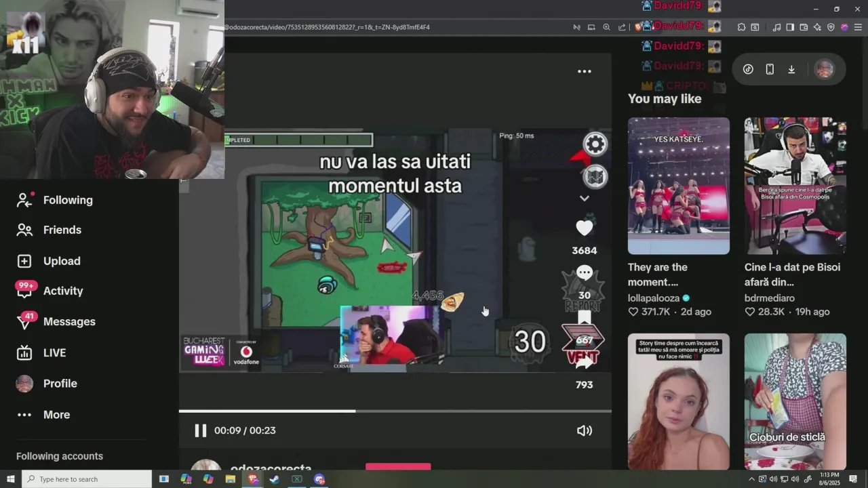Open the Brave extensions puzzle icon
The image size is (868, 488).
click(741, 27)
